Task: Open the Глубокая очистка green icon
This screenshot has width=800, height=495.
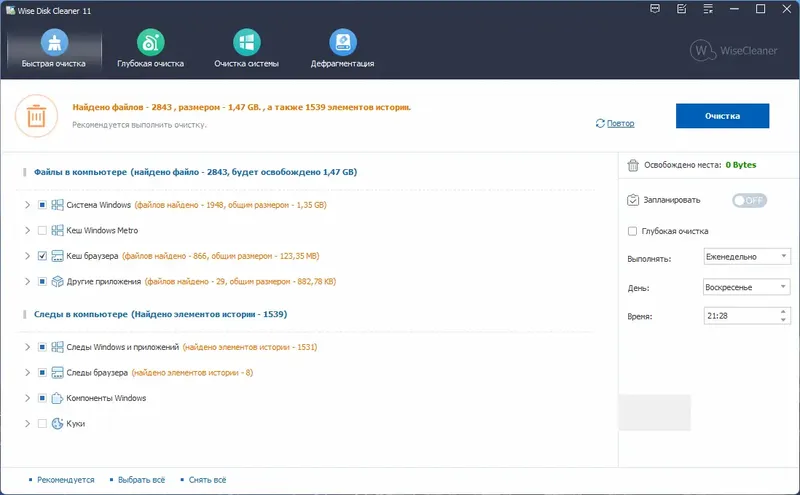Action: (151, 42)
